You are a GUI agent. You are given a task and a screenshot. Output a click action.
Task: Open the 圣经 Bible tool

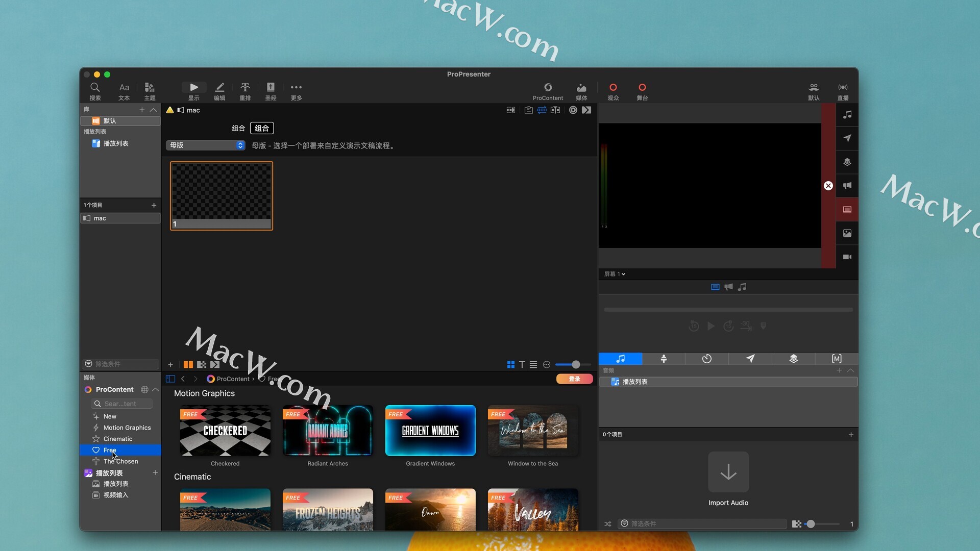coord(271,91)
